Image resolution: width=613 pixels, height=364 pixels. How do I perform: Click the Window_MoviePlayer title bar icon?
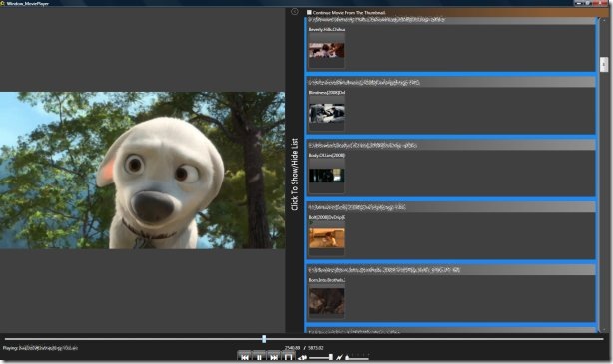[x=2, y=3]
